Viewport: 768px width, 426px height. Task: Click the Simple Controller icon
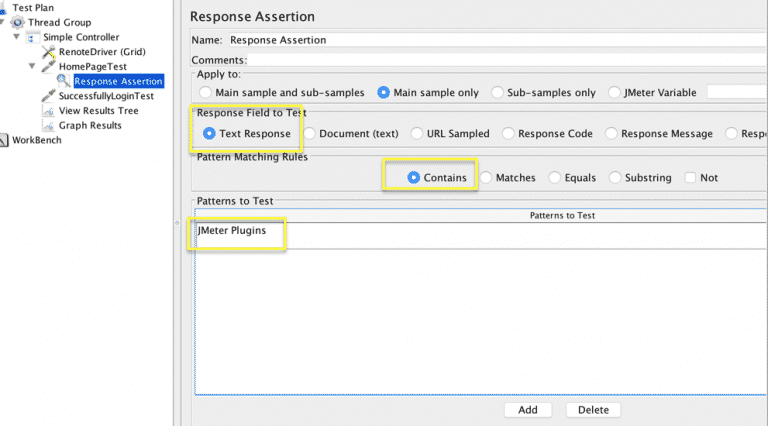coord(32,37)
